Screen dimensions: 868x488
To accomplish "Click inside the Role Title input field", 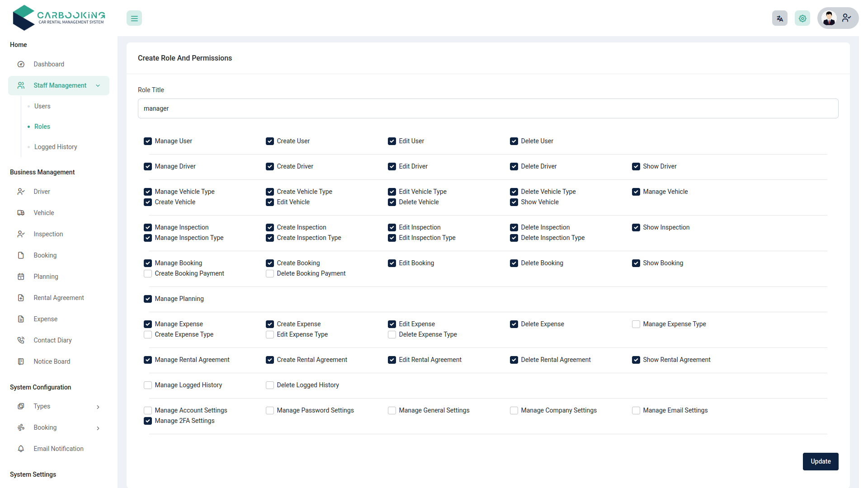I will [488, 108].
